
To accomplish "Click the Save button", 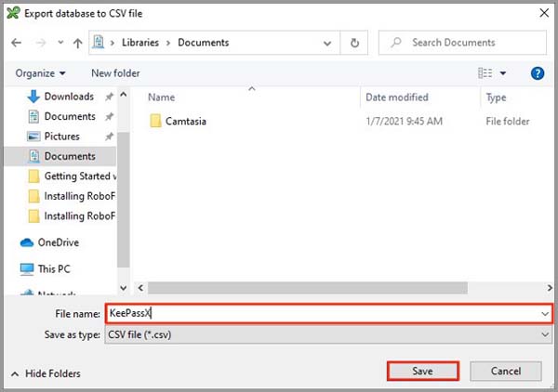I will point(423,371).
